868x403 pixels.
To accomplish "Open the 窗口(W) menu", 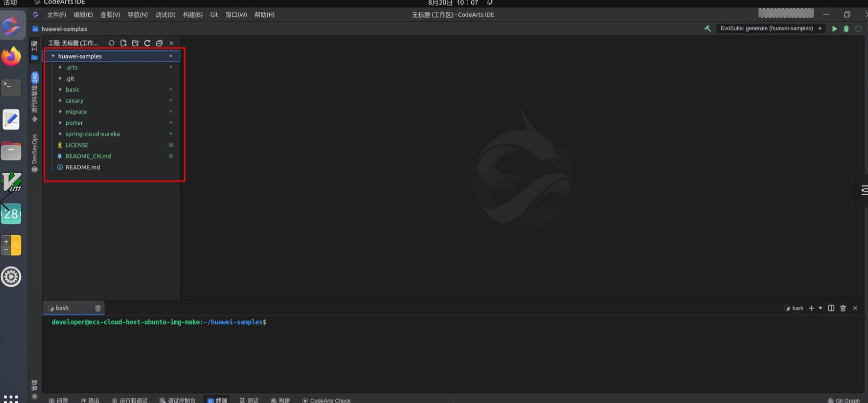I will [x=236, y=15].
